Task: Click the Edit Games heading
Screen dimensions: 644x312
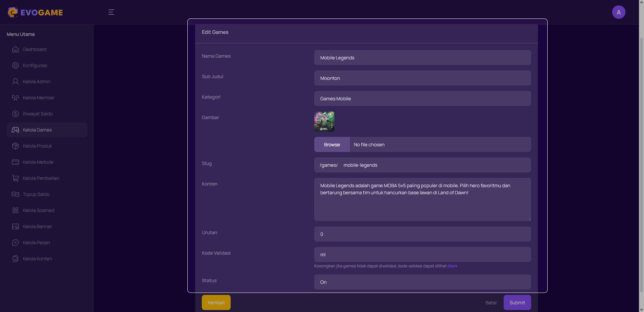Action: (x=215, y=32)
